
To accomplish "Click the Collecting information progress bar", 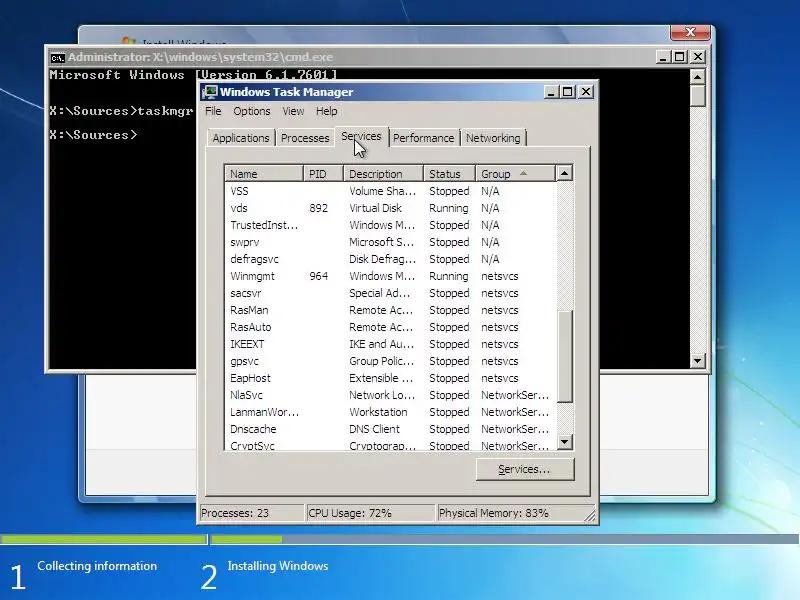I will 104,539.
